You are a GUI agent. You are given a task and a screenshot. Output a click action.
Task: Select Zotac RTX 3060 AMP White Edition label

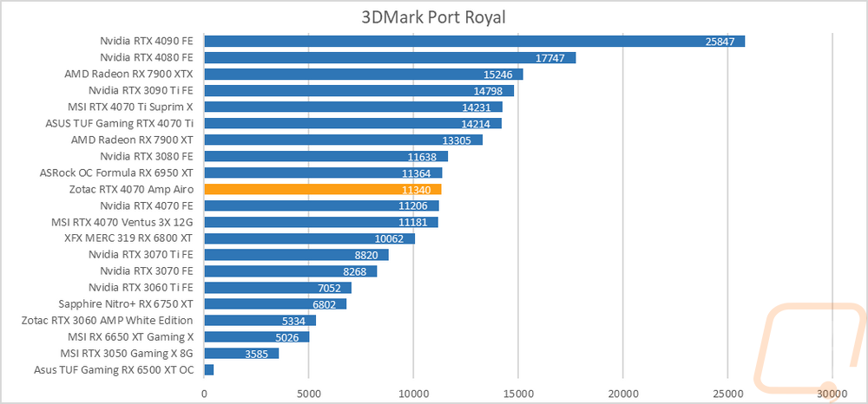click(x=108, y=321)
